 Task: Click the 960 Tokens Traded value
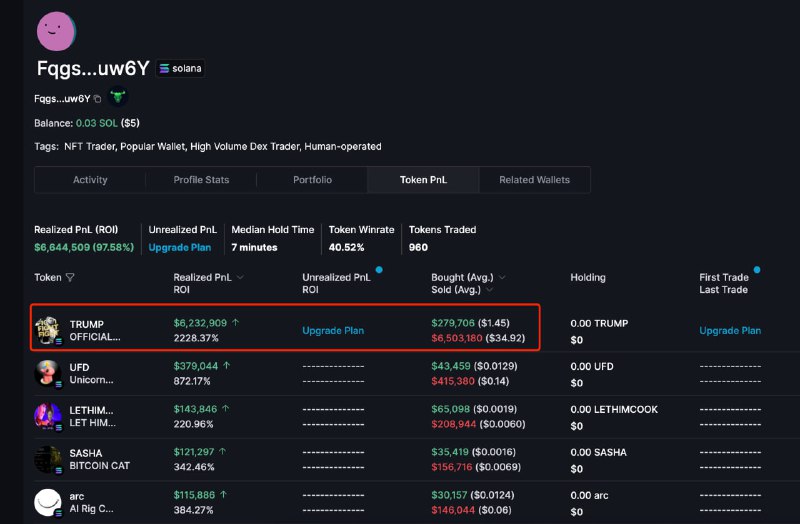[418, 247]
